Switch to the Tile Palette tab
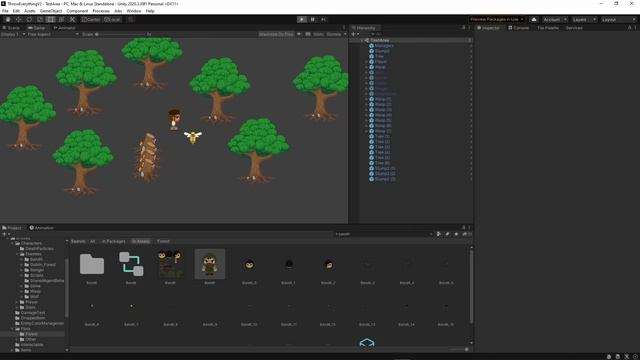The image size is (640, 360). [548, 28]
